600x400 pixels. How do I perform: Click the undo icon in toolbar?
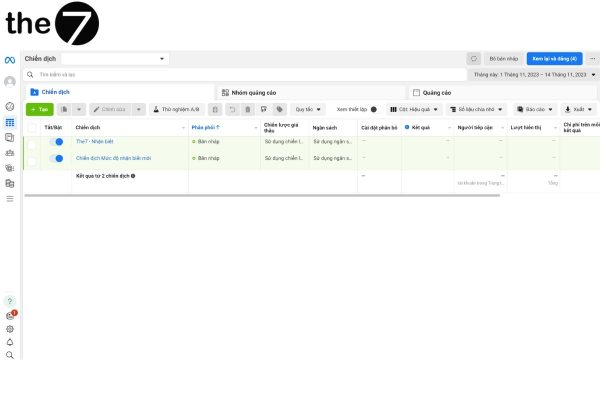point(232,109)
